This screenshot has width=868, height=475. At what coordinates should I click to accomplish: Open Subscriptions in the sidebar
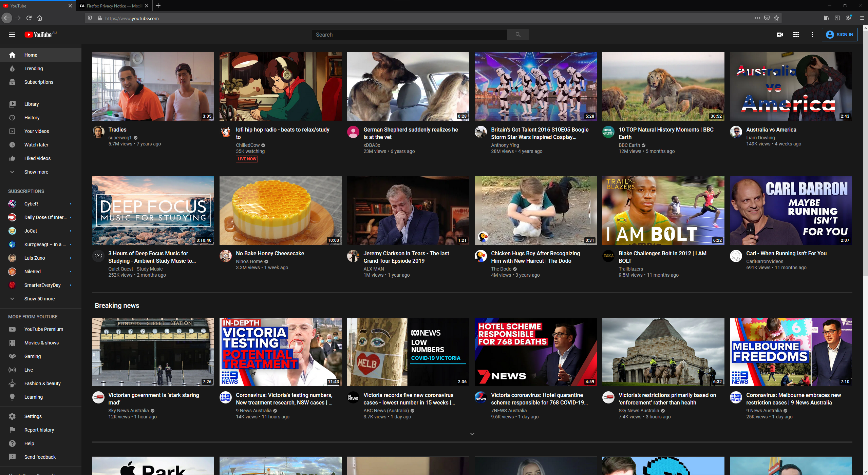pos(41,82)
